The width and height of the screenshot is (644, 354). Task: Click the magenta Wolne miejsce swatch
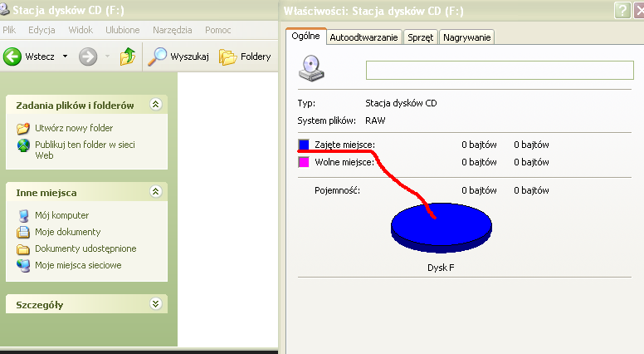pos(304,162)
